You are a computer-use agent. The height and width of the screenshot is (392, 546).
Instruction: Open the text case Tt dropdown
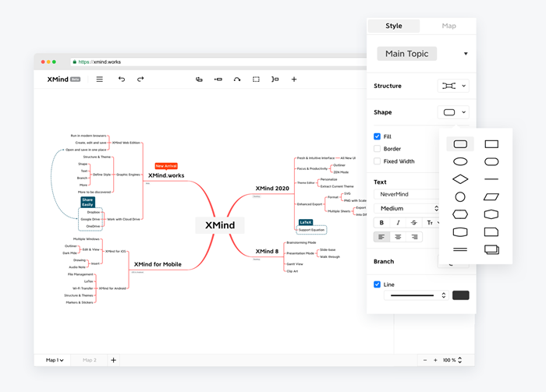tap(432, 223)
